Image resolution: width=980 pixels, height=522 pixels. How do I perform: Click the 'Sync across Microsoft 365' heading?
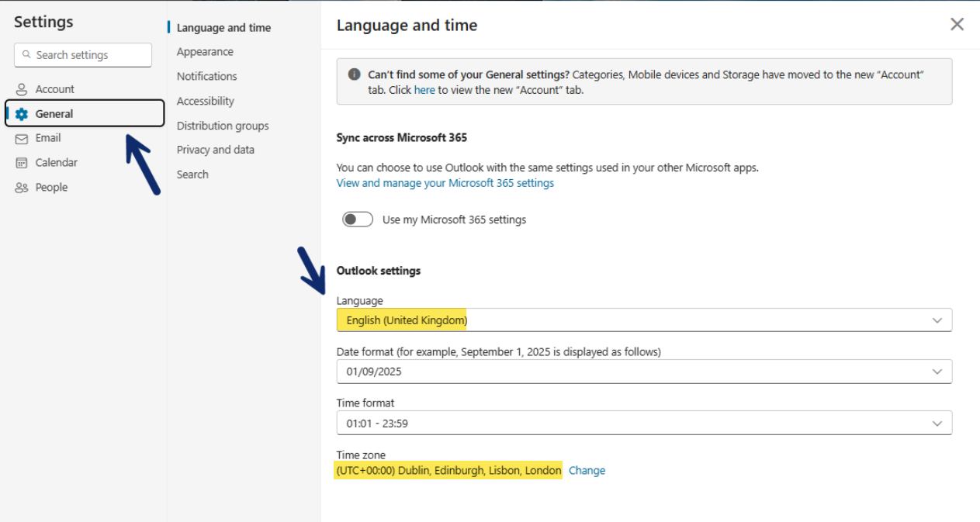coord(402,137)
